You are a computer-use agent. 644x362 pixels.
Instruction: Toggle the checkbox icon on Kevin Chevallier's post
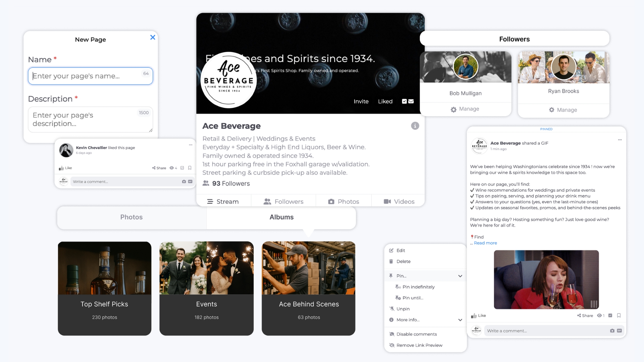coord(182,168)
